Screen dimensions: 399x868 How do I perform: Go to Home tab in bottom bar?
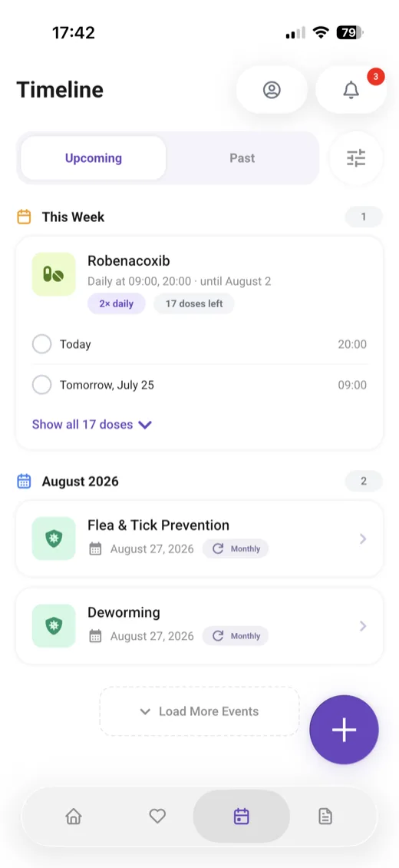74,816
